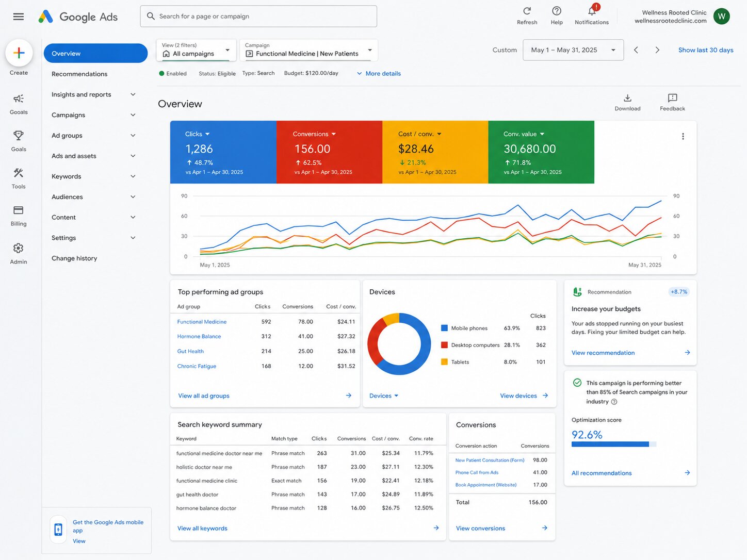Open the Goals trophy icon

click(19, 136)
